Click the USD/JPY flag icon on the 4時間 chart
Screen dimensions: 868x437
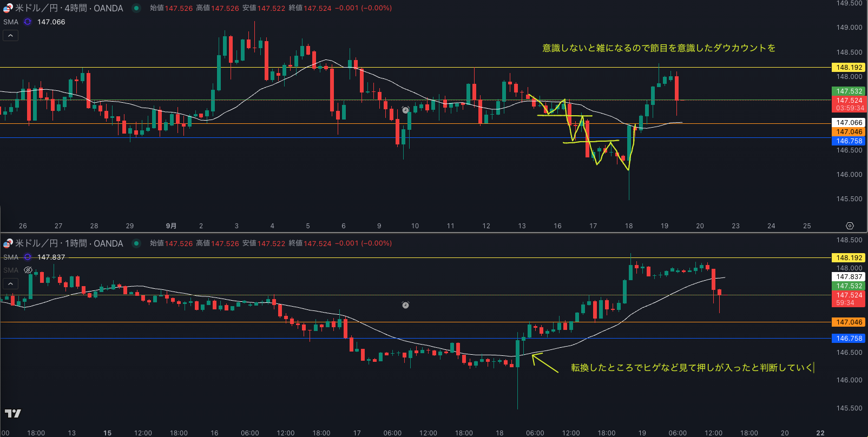(x=8, y=8)
